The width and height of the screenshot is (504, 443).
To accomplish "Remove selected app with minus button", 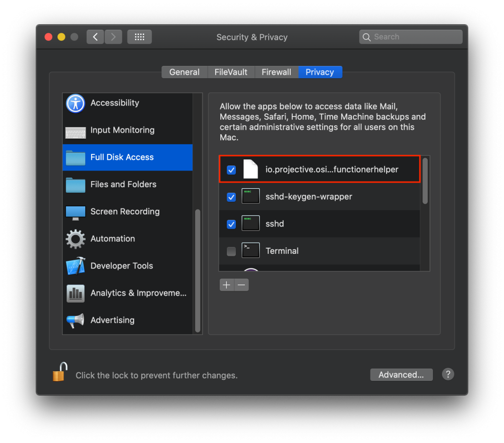I will tap(241, 285).
